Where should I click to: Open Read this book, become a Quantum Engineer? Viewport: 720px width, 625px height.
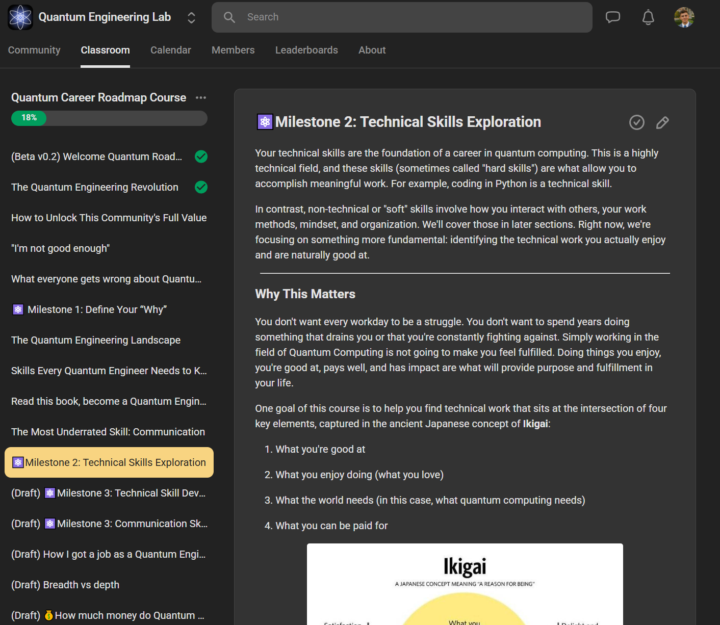(x=109, y=401)
